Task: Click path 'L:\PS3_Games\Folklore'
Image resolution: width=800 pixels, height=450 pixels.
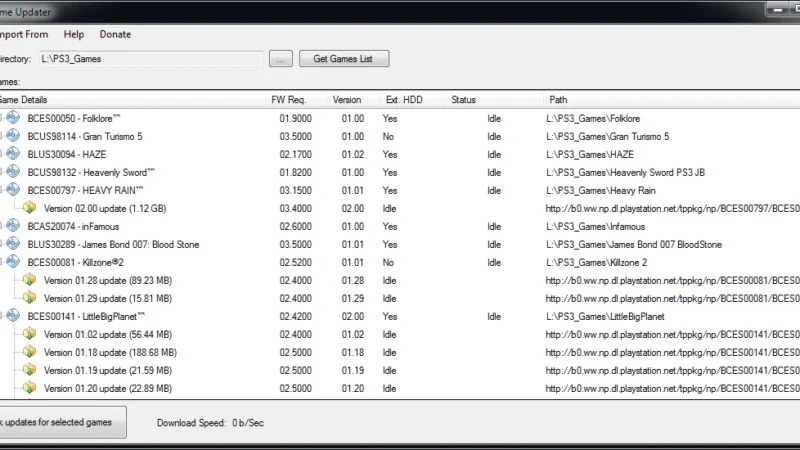Action: (593, 118)
